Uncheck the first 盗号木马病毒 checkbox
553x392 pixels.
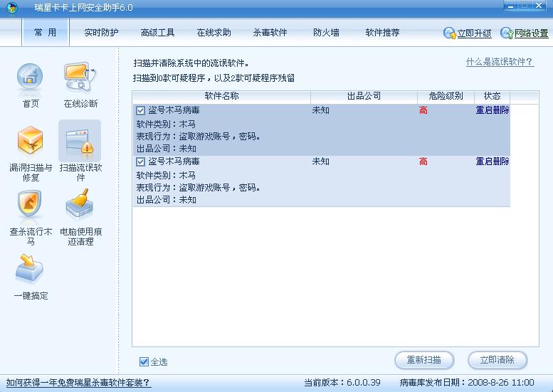[x=140, y=111]
